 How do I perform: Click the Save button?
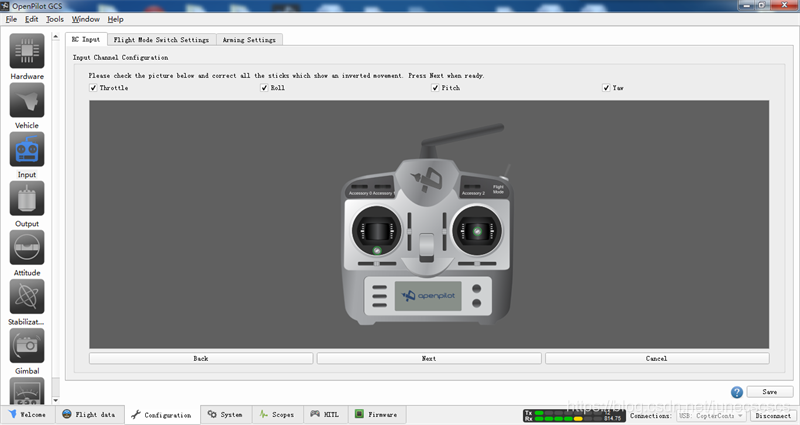[x=770, y=392]
